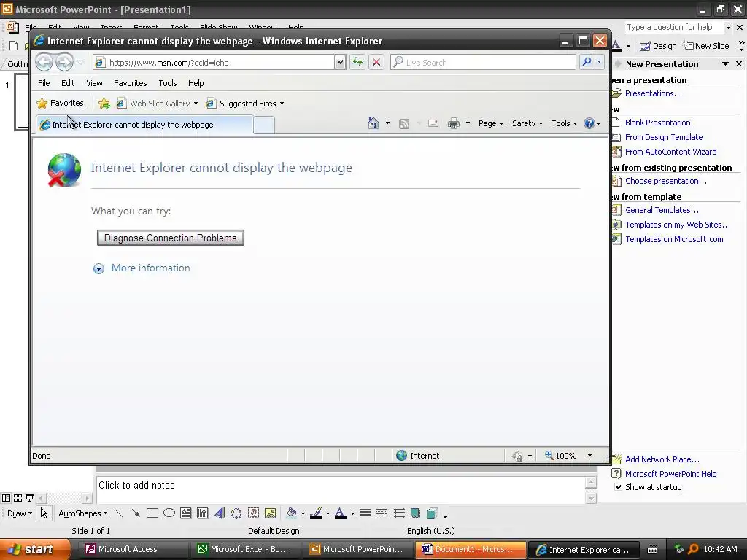The width and height of the screenshot is (747, 560).
Task: Click Templates on Microsoft.com link
Action: click(x=674, y=239)
